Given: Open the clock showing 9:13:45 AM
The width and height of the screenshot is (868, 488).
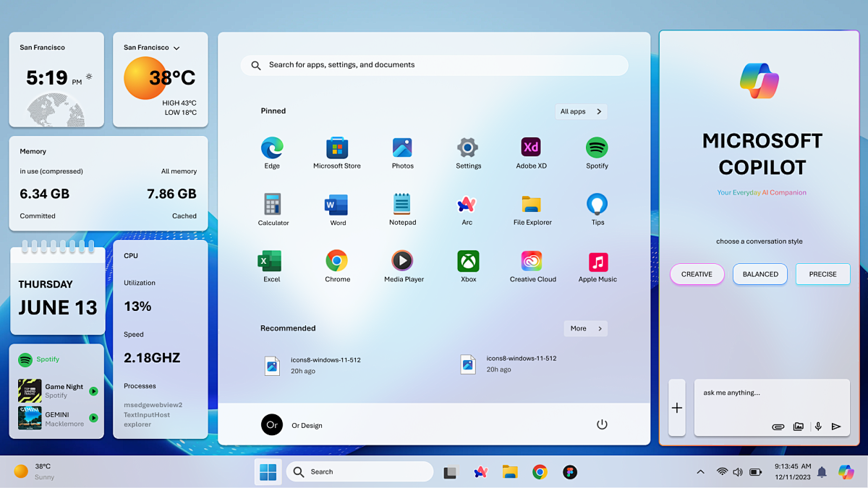Looking at the screenshot, I should 793,472.
